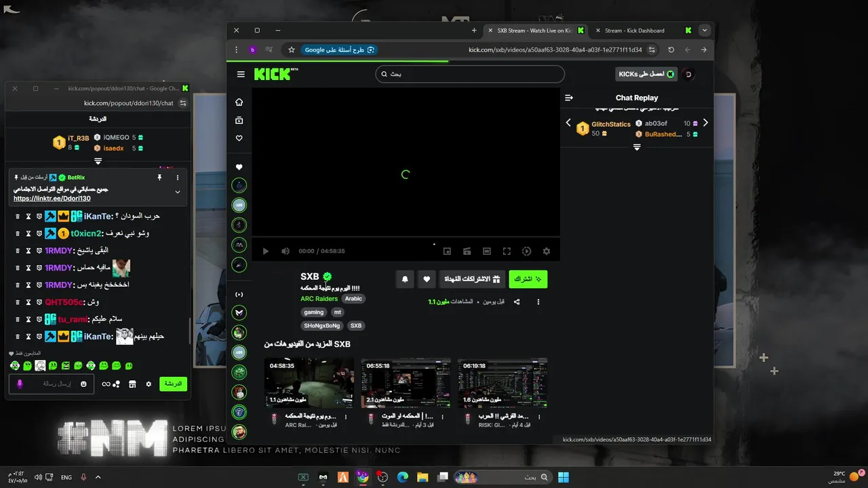Image resolution: width=868 pixels, height=488 pixels.
Task: Timeout user tu_rami with hourglass icon
Action: pyautogui.click(x=28, y=319)
